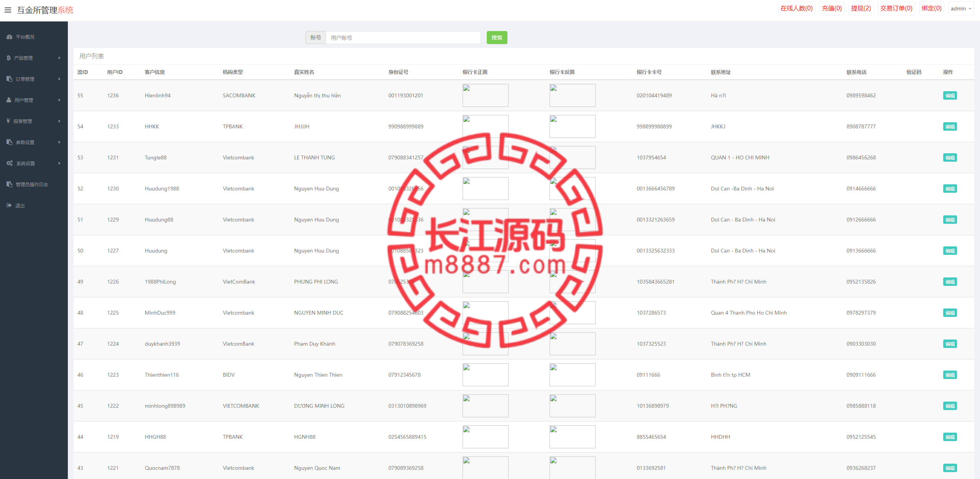Click the green 搜索 button
The height and width of the screenshot is (479, 980).
click(497, 38)
